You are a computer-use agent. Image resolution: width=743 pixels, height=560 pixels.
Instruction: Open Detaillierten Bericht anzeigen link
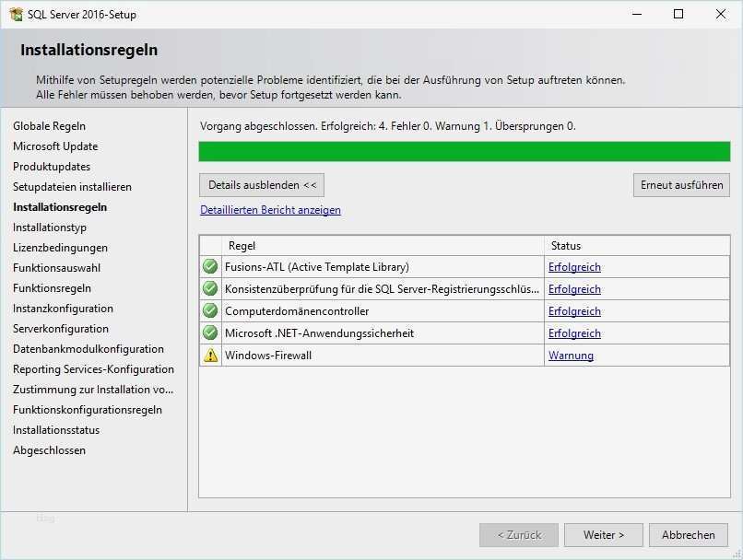click(270, 210)
